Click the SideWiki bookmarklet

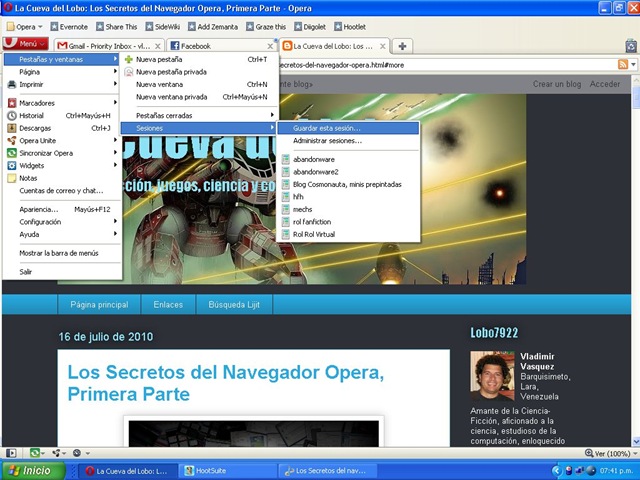tap(162, 27)
